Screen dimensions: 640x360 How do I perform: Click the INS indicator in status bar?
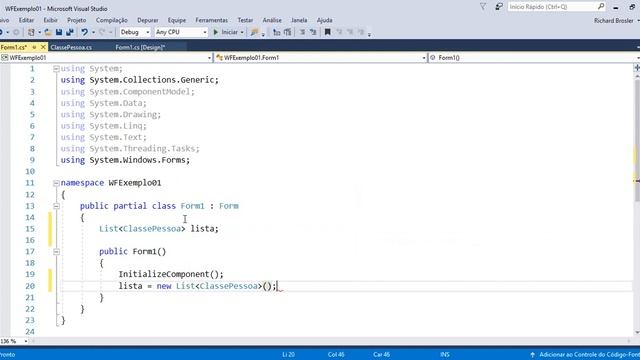click(444, 354)
